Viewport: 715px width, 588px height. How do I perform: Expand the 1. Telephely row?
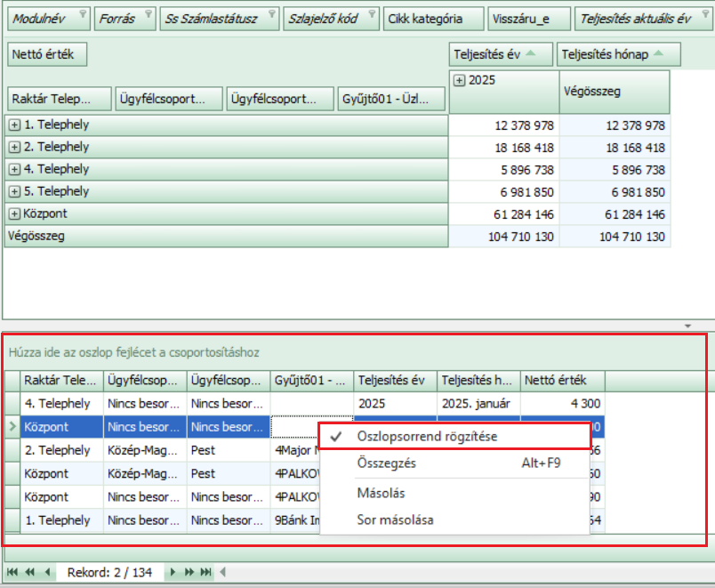click(14, 125)
